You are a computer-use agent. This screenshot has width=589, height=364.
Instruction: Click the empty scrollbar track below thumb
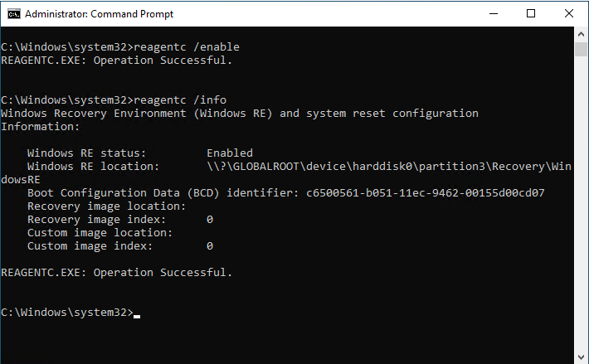click(581, 202)
